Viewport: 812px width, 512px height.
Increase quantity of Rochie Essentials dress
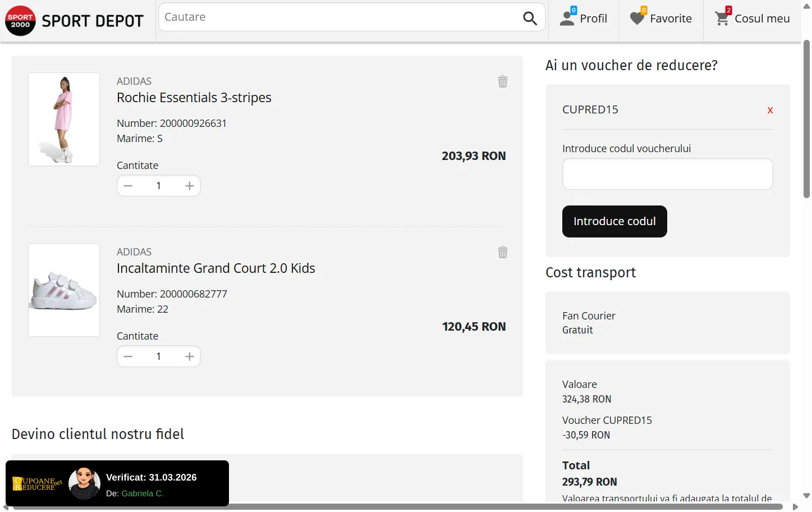pyautogui.click(x=190, y=186)
